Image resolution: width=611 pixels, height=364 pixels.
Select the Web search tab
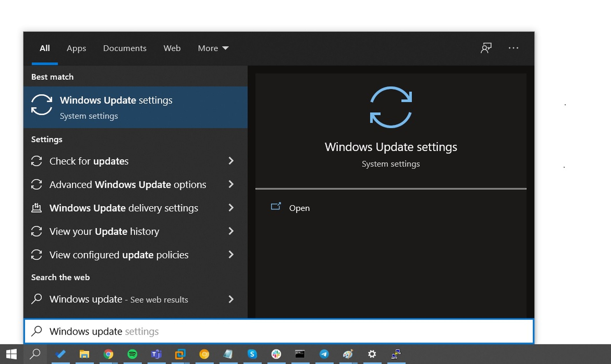[x=172, y=48]
